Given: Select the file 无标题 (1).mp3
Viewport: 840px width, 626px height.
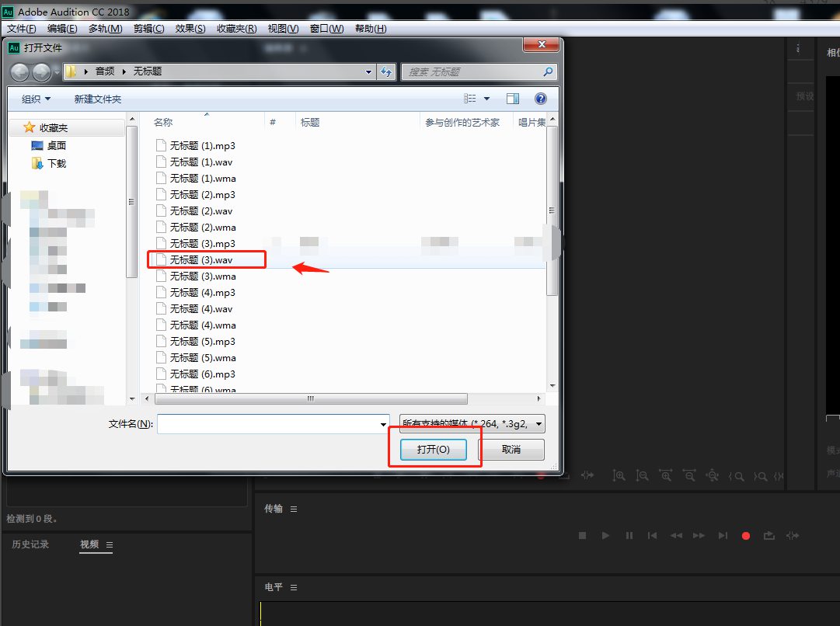Looking at the screenshot, I should click(195, 146).
